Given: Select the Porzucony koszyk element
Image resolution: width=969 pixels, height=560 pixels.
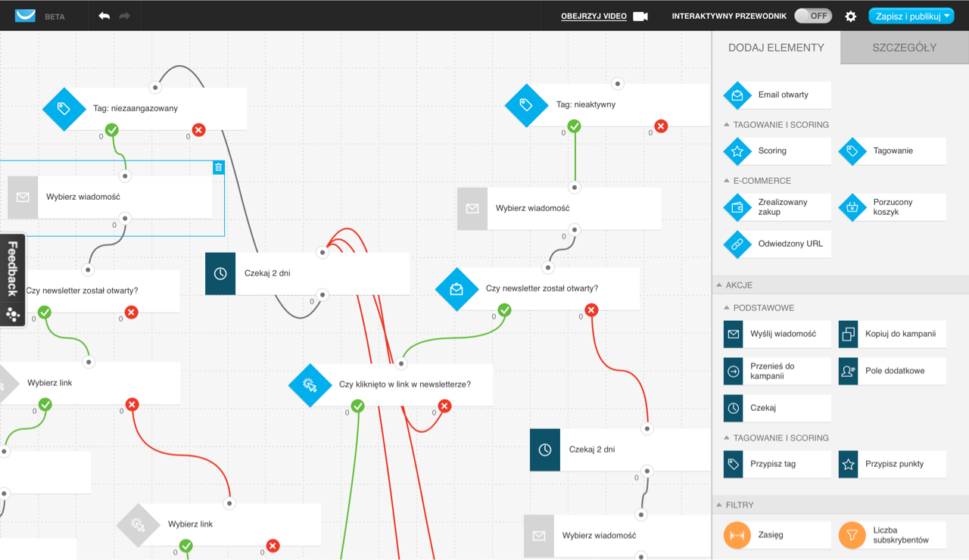Looking at the screenshot, I should (852, 207).
